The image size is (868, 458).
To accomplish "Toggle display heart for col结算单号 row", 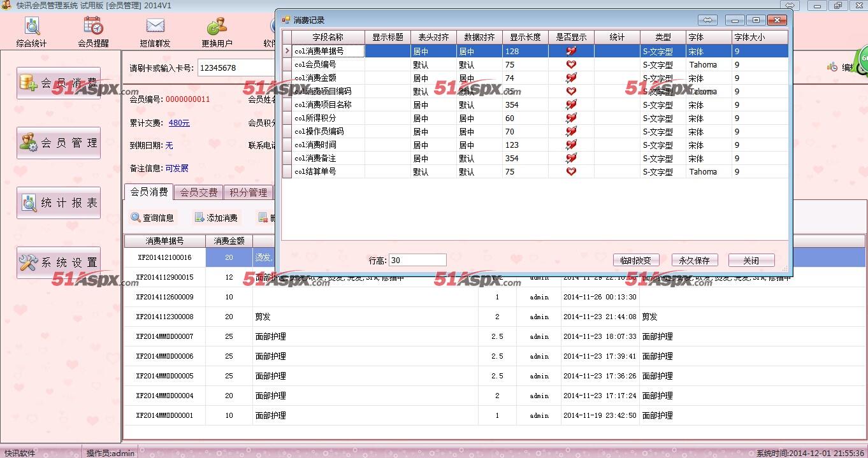I will 571,171.
